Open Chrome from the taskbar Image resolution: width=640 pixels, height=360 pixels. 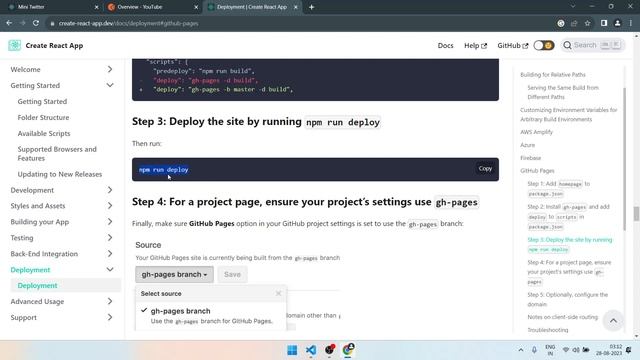point(348,350)
